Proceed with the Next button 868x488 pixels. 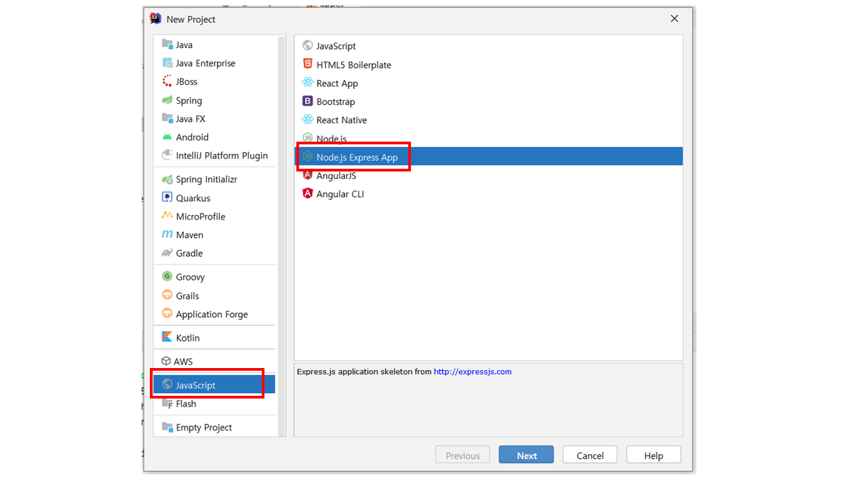[526, 455]
